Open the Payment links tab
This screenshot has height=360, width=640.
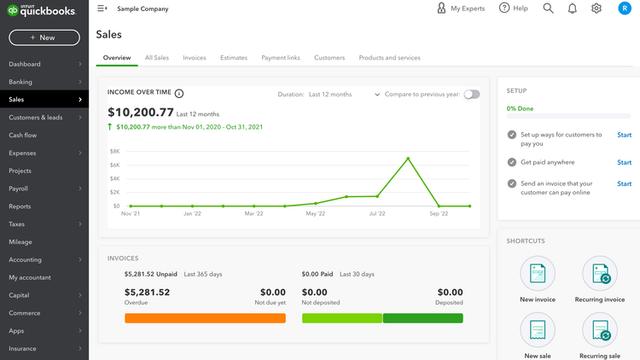281,58
